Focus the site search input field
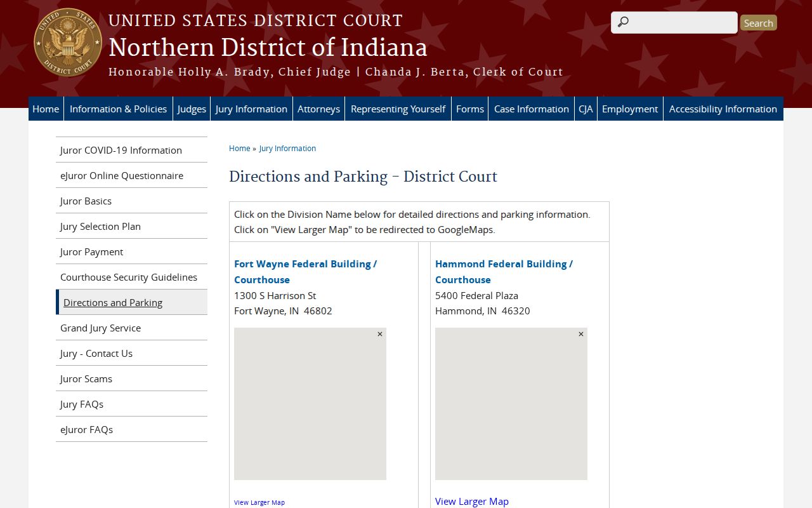This screenshot has height=508, width=812. click(x=674, y=22)
